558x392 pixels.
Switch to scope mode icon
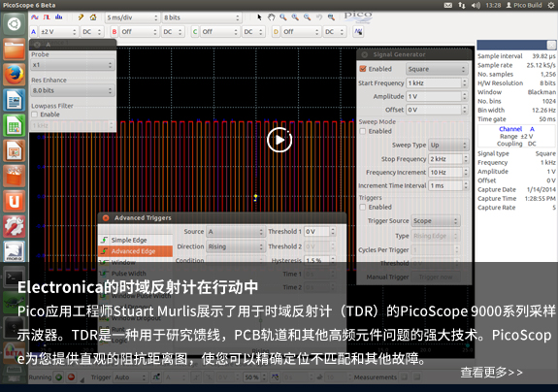pos(35,17)
